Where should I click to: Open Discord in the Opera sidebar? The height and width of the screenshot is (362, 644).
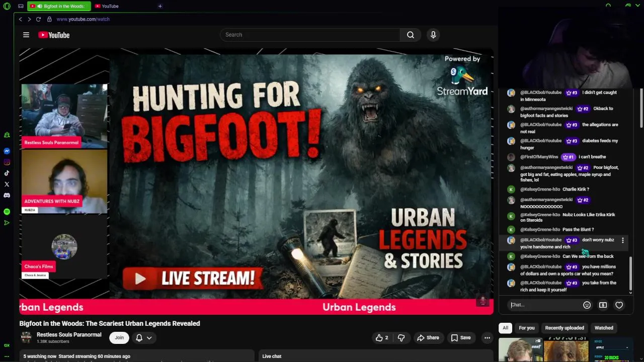pyautogui.click(x=7, y=195)
